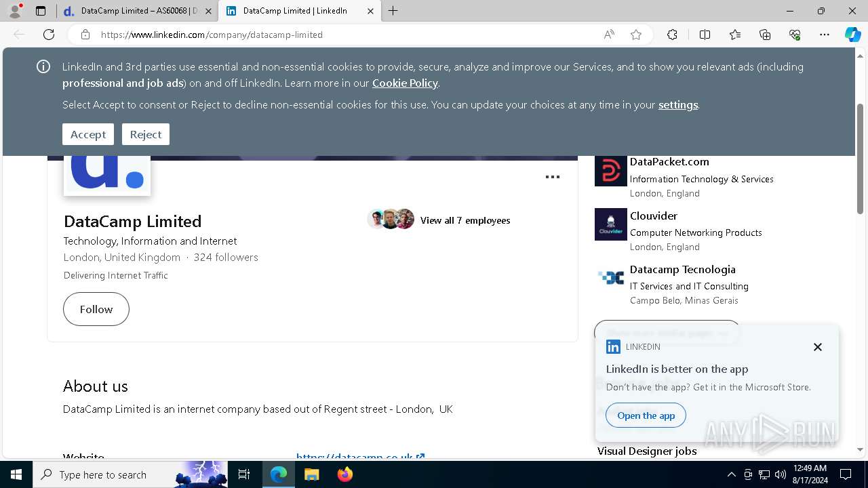Screen dimensions: 868x488
Task: Activate Read aloud icon
Action: pyautogui.click(x=609, y=35)
